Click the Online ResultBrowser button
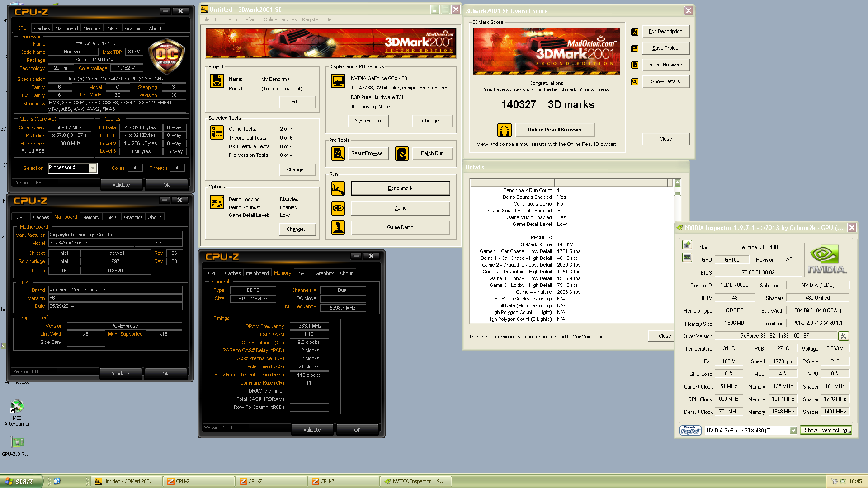The height and width of the screenshot is (488, 868). point(555,130)
